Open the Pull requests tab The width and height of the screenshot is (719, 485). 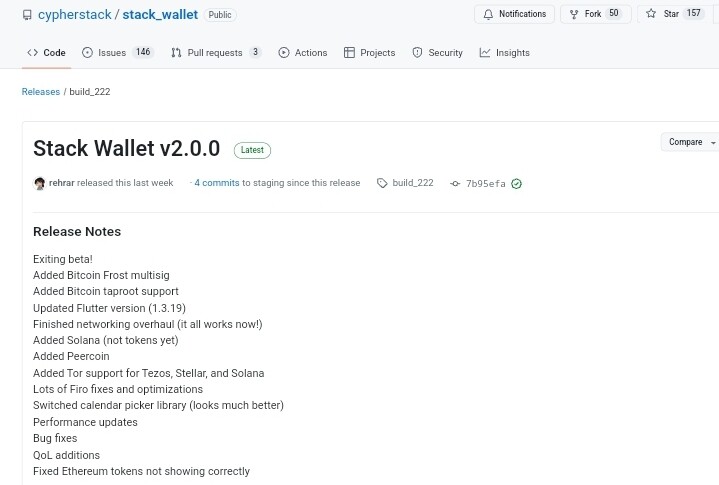(216, 53)
